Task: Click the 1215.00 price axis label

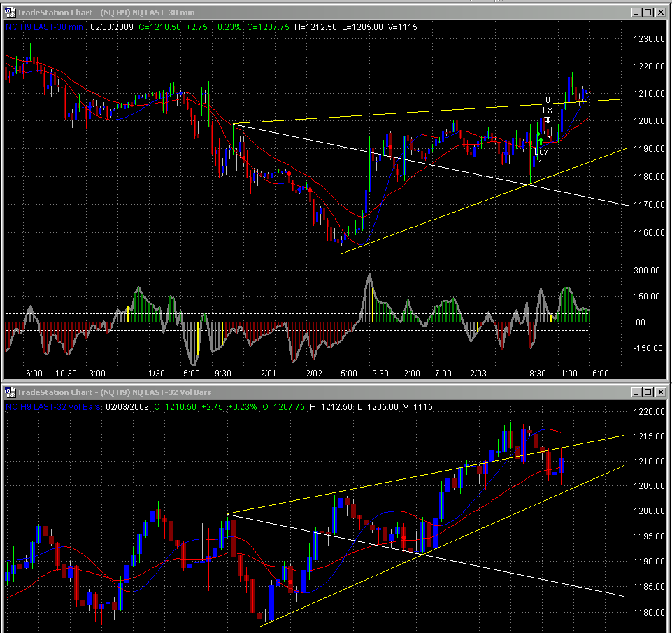Action: 649,436
